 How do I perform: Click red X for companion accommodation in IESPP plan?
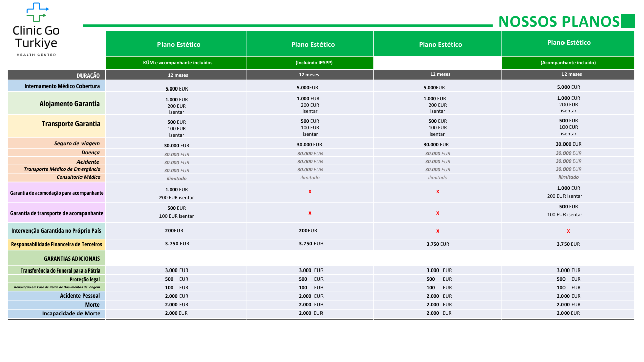click(x=310, y=192)
